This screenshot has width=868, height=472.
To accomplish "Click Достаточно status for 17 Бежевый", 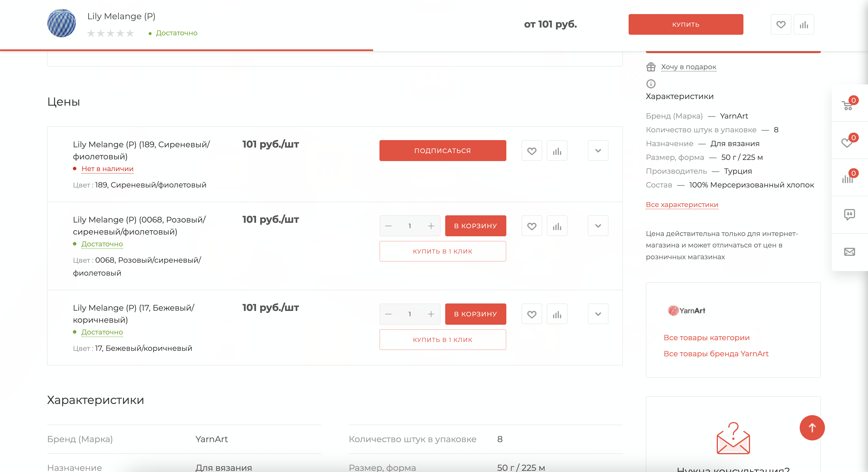I will 102,332.
